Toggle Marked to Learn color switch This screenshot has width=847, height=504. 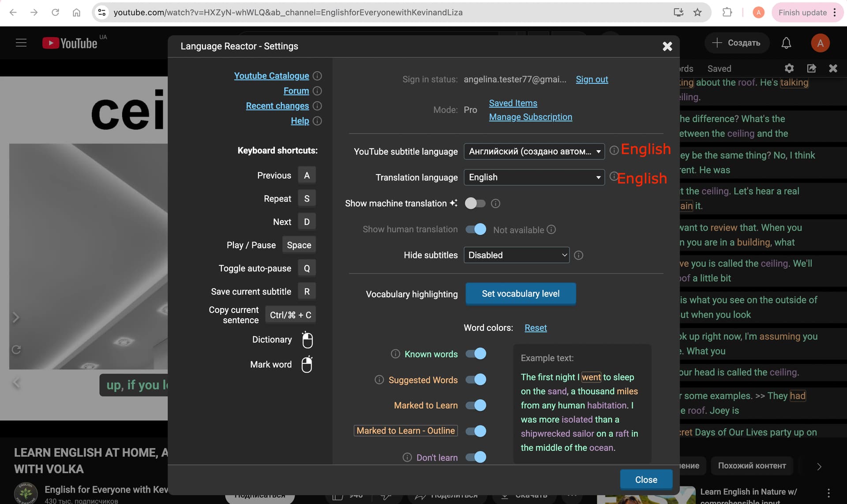tap(476, 405)
